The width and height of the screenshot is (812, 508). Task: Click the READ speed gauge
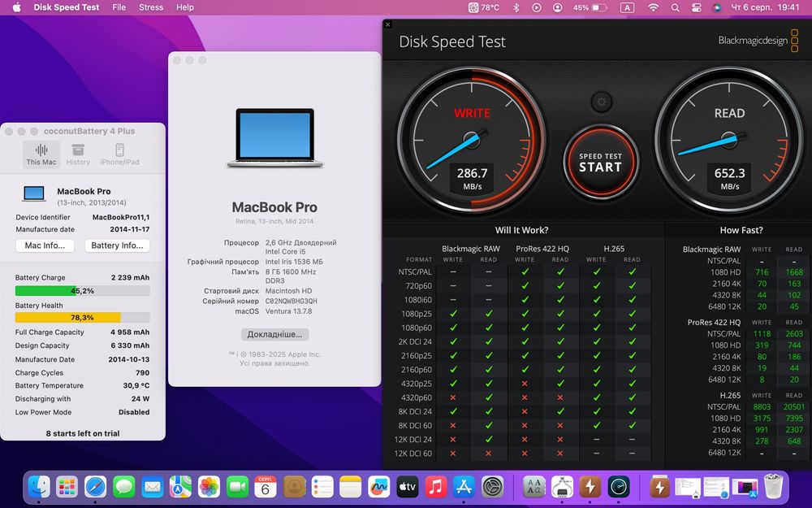[x=729, y=140]
